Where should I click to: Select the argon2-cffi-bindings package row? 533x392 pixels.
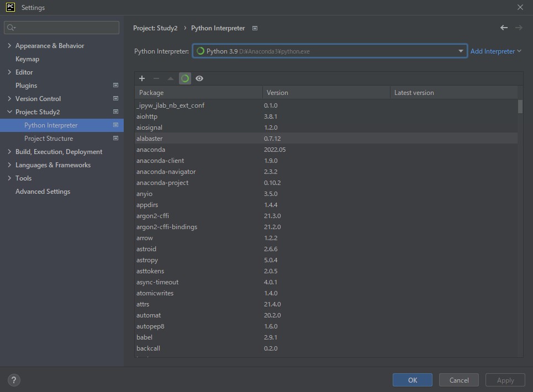coord(326,226)
